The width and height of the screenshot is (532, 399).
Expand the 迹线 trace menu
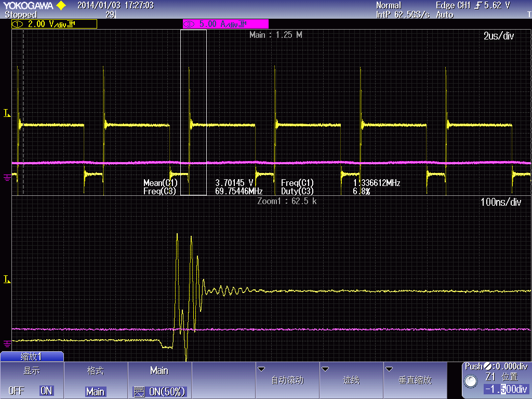(x=351, y=380)
